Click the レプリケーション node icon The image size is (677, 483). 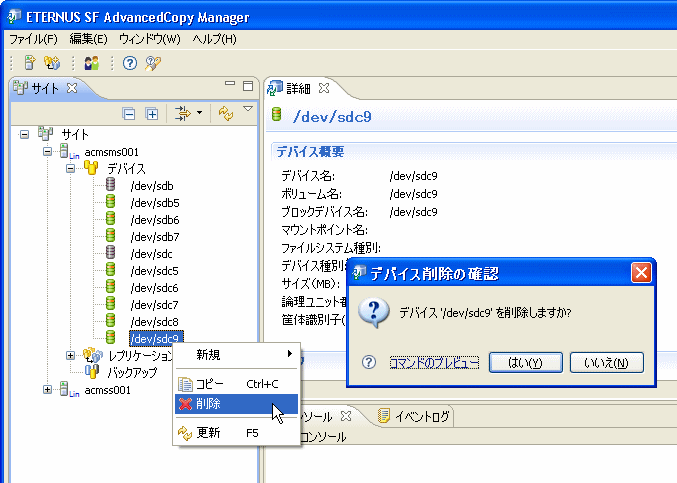[92, 355]
